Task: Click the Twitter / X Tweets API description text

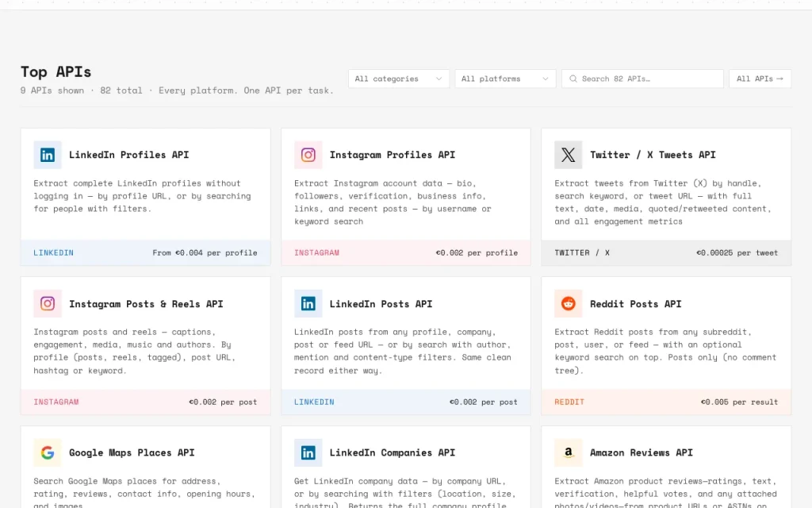Action: (x=663, y=202)
